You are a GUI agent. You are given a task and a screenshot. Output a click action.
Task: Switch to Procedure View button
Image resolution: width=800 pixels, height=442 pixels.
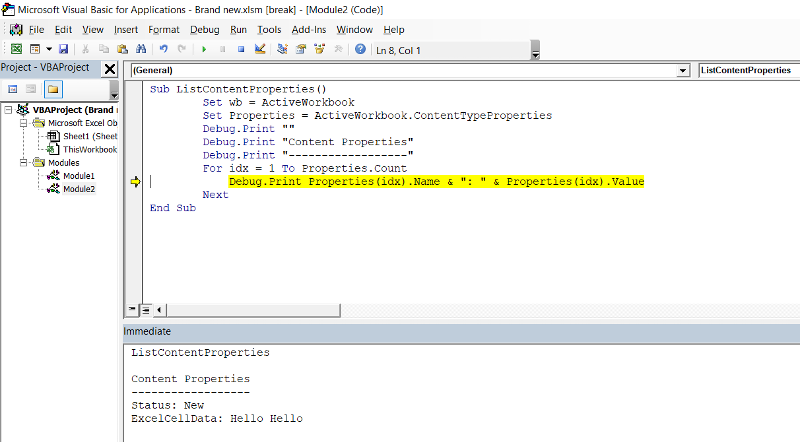[x=132, y=309]
